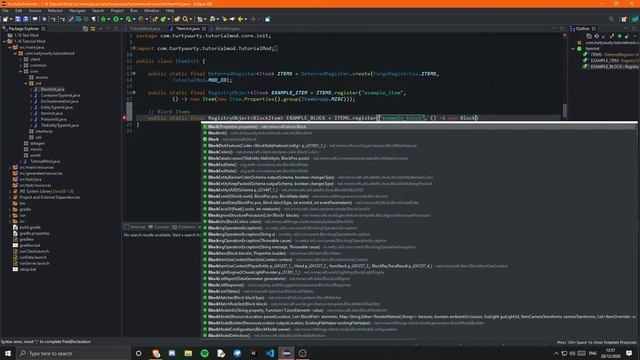The width and height of the screenshot is (640, 360).
Task: Collapse the 1.16 Tutorial Mod project
Action: [4, 41]
